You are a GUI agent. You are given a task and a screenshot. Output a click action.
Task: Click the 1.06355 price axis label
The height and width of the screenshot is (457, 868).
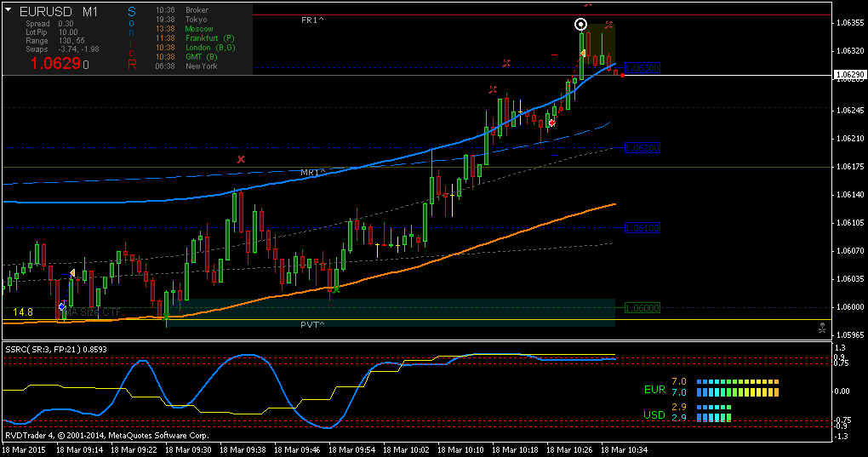850,23
